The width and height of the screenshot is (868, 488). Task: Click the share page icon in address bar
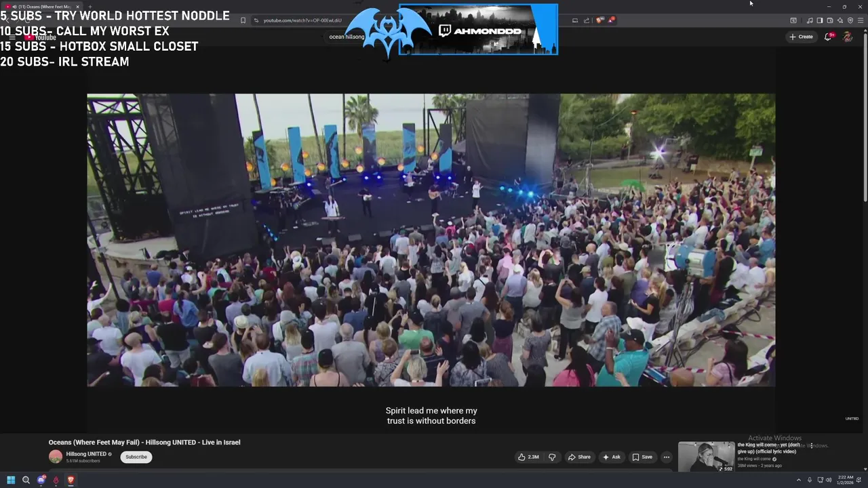point(587,20)
